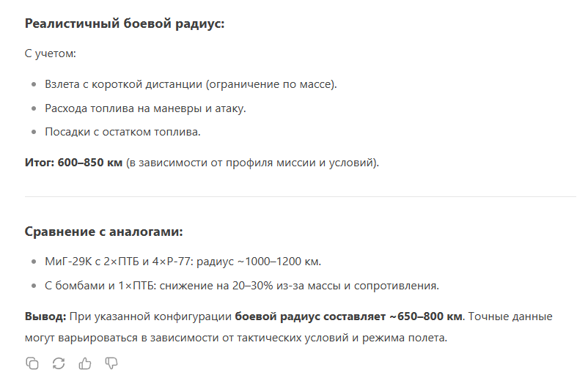Click the bold text "Итог: 600–850 км"
The height and width of the screenshot is (389, 588).
click(x=73, y=163)
